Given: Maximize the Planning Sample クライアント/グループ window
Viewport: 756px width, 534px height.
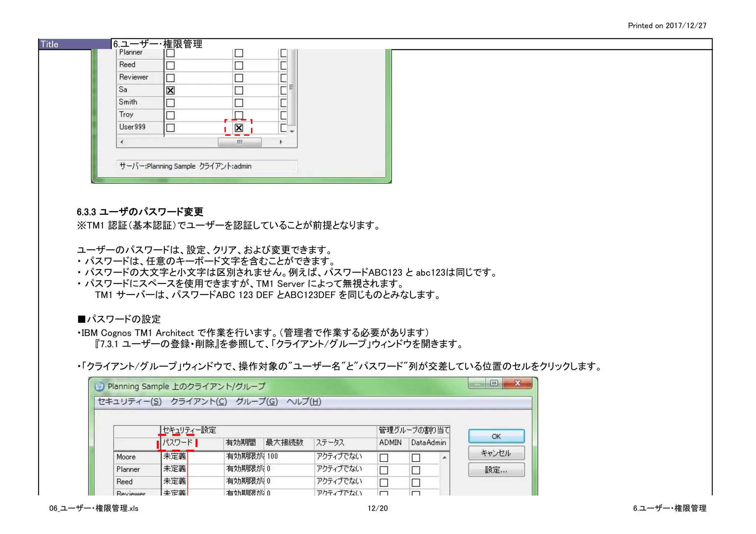Looking at the screenshot, I should coord(494,383).
